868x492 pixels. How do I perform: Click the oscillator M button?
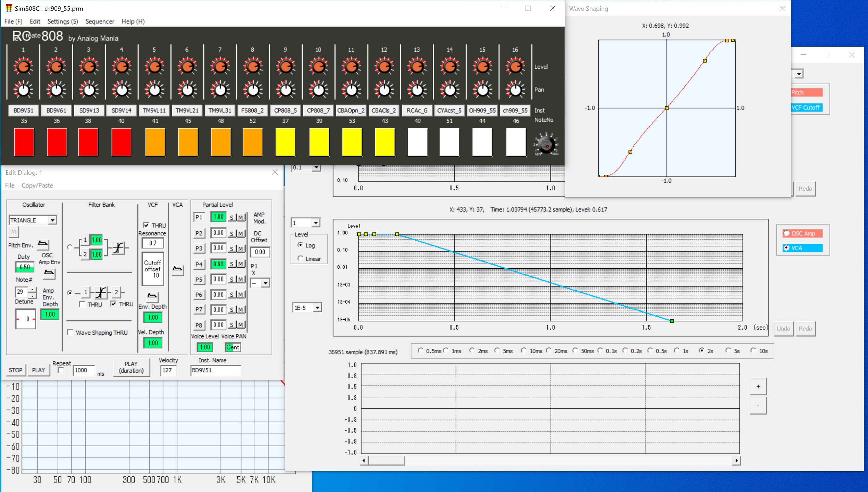[14, 232]
